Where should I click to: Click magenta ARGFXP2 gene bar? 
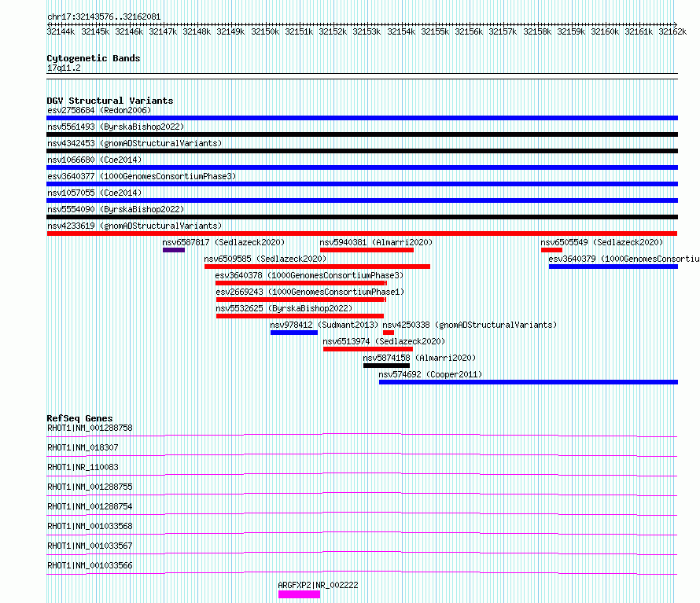click(x=299, y=594)
